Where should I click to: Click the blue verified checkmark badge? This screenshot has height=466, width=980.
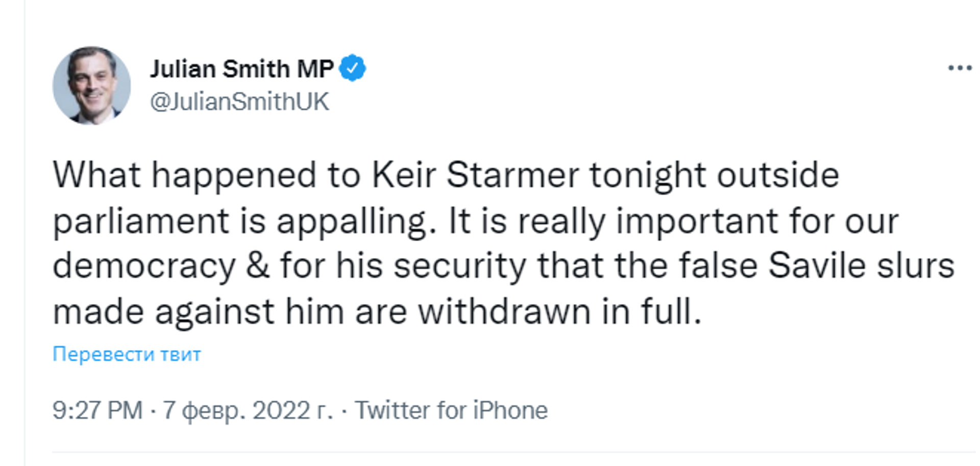coord(353,68)
